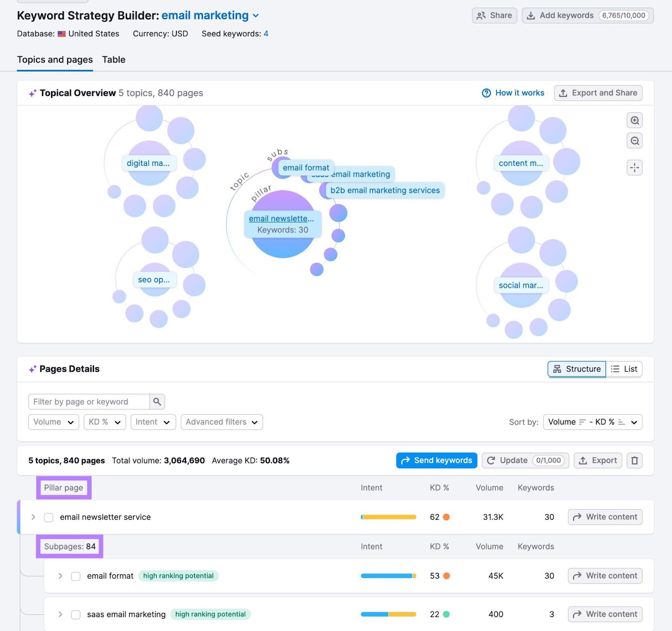Select the Topics and pages tab
The width and height of the screenshot is (672, 631).
55,60
